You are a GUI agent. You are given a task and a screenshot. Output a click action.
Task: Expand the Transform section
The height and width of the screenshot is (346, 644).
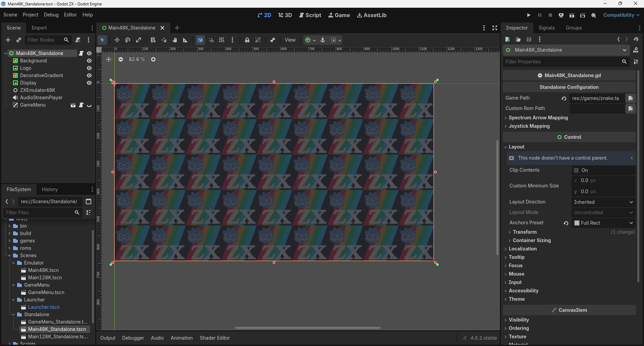(525, 232)
